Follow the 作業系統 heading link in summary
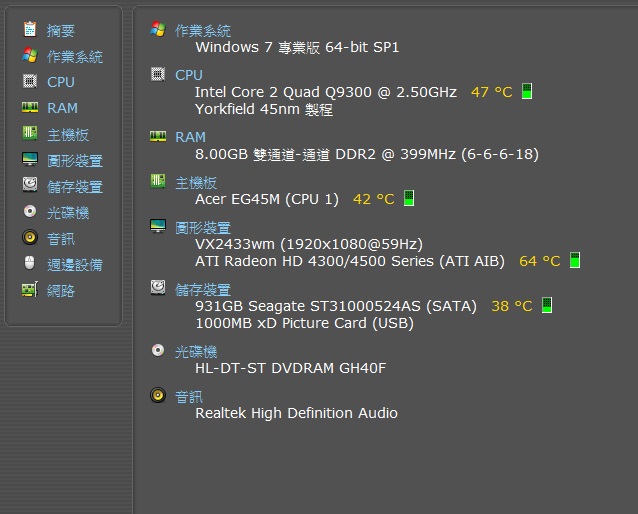 tap(203, 31)
